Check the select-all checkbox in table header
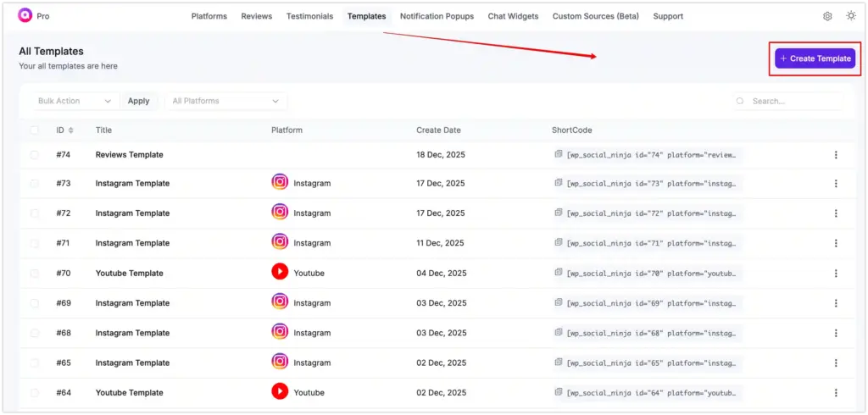Viewport: 868px width, 415px height. [35, 130]
